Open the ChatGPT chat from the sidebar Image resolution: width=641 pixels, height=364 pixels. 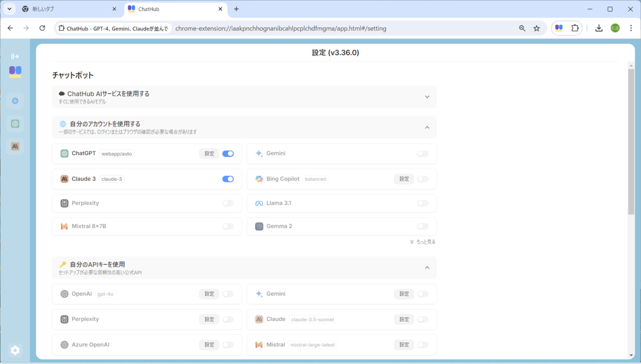15,123
